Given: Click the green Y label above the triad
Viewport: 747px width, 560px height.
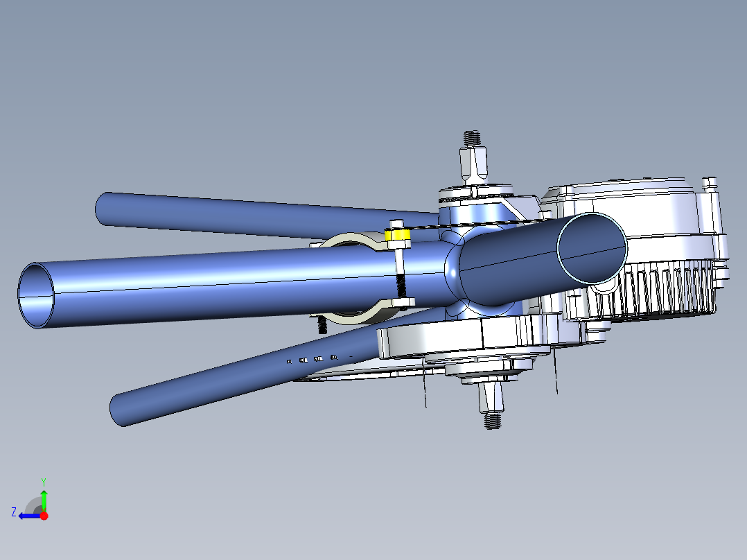Looking at the screenshot, I should coord(44,481).
